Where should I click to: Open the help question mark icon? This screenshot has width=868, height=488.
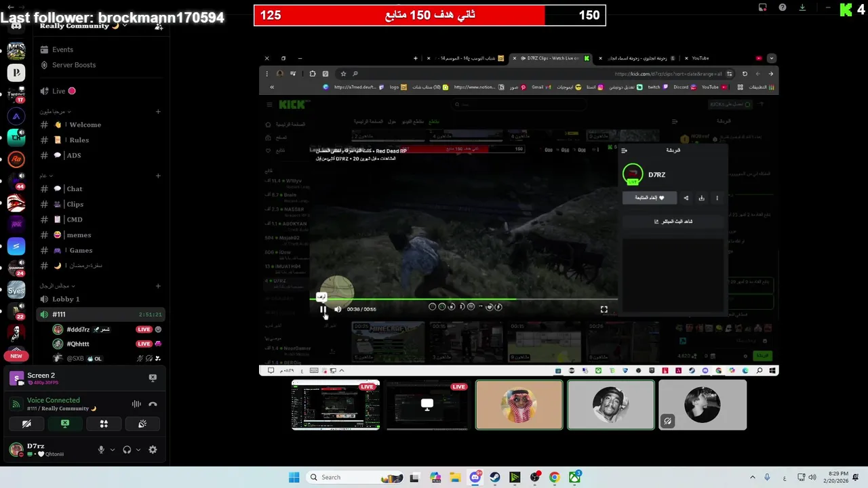pyautogui.click(x=783, y=7)
